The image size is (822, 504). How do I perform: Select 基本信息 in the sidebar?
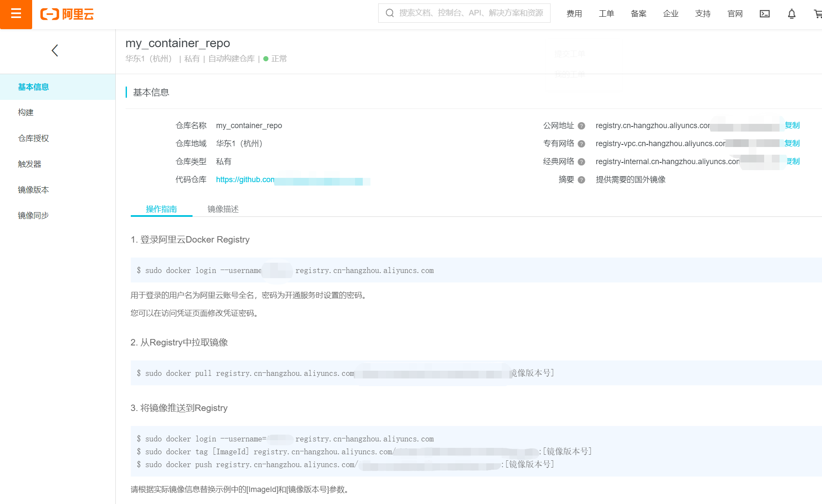57,87
